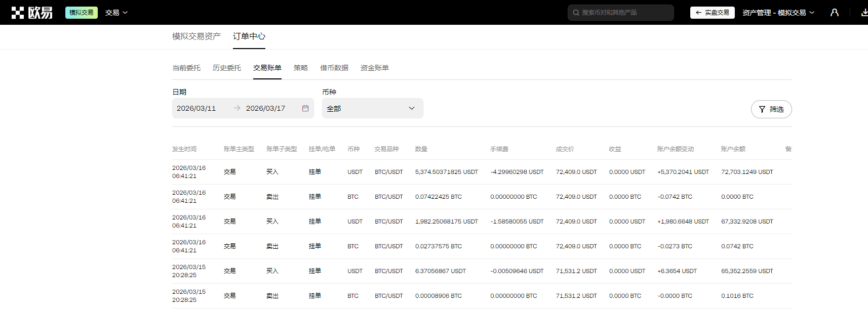Click the green 模拟交易 badge

coord(81,13)
